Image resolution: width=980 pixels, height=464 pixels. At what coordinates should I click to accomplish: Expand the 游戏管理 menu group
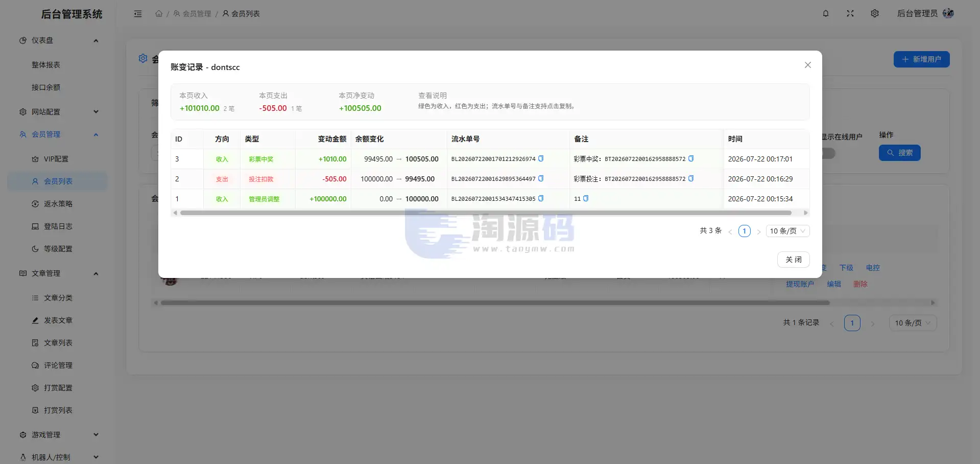tap(57, 435)
